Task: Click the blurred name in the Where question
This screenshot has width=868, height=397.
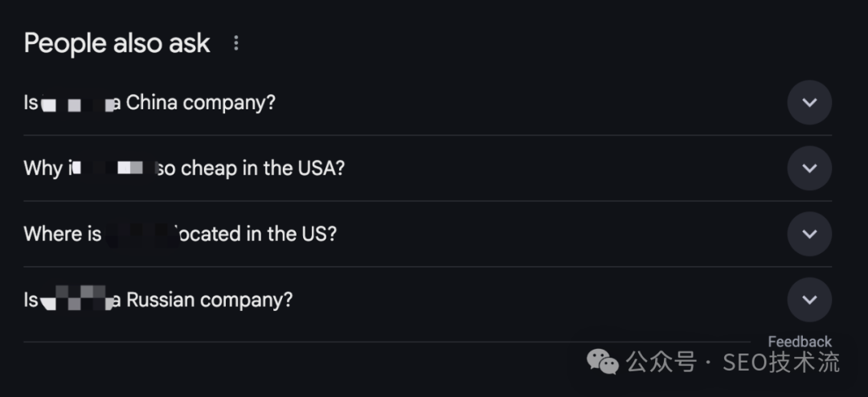Action: click(137, 234)
